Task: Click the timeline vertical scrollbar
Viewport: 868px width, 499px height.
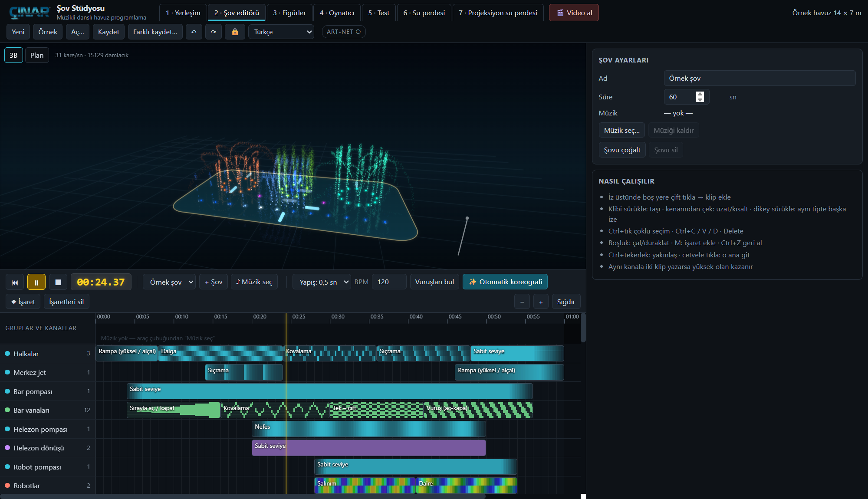Action: click(583, 328)
